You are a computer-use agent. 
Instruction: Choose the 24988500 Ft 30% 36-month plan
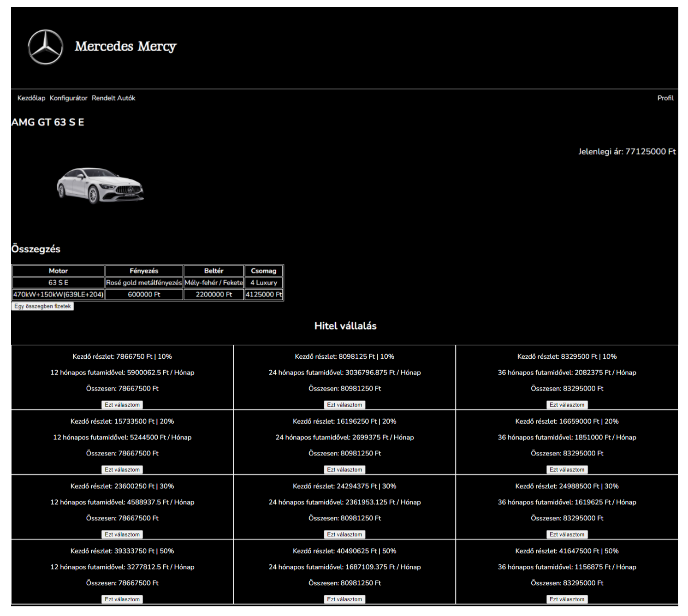(x=567, y=535)
